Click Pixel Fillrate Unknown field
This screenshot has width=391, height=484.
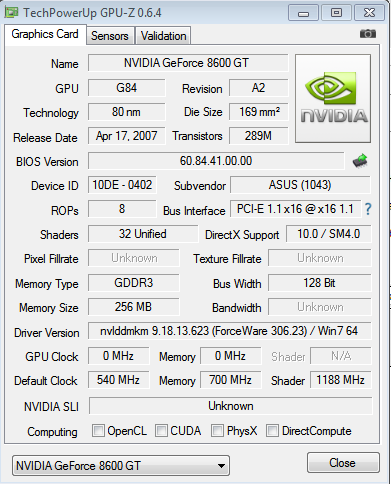(x=134, y=258)
